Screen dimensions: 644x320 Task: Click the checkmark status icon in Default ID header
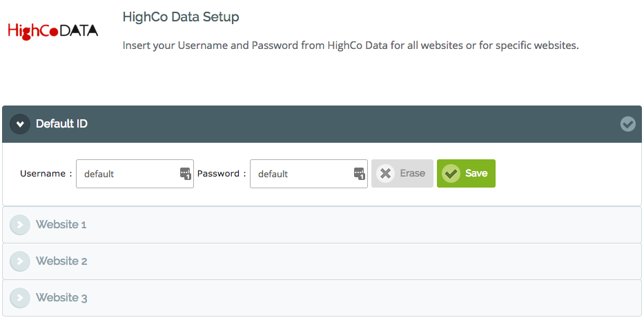627,124
